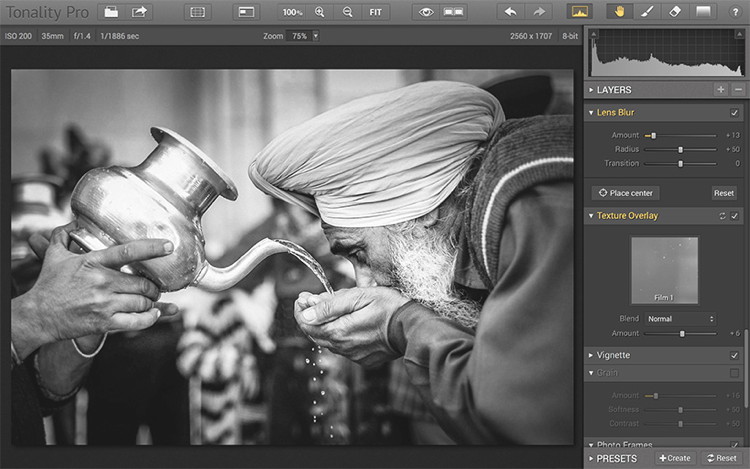Select the Brush tool
This screenshot has height=469, width=750.
coord(646,12)
